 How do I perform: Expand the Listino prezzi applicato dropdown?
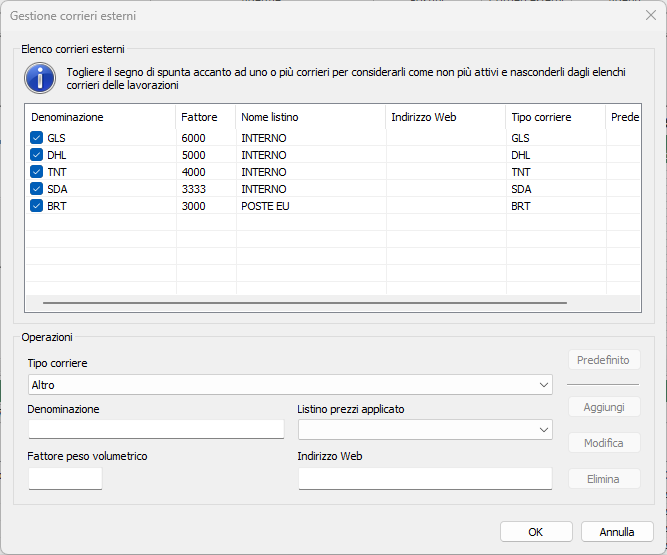pyautogui.click(x=425, y=429)
